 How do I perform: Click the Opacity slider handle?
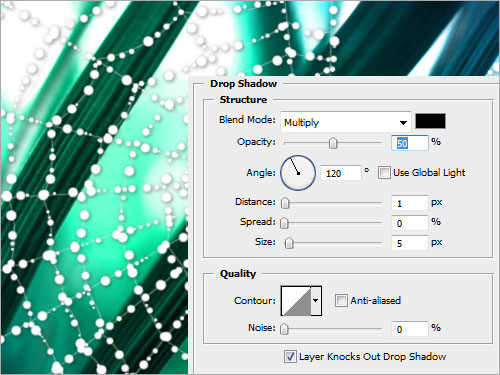click(333, 143)
